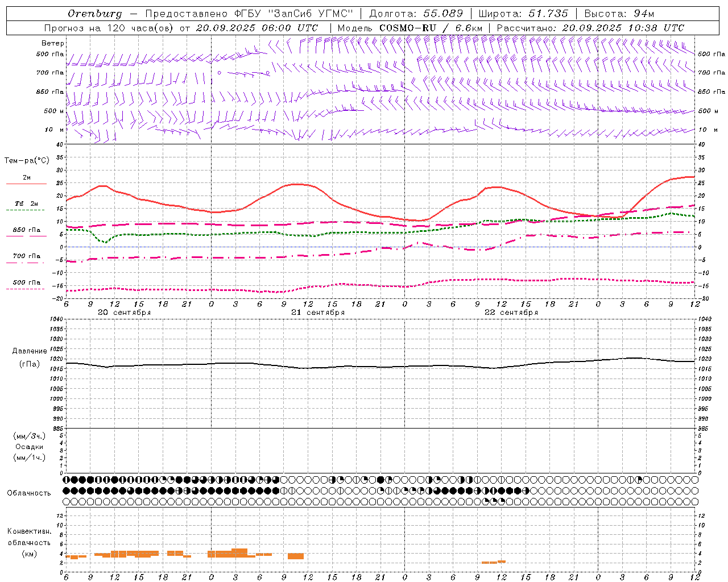Select the 'Прогноз на 120 часа(ов)' forecast header

point(110,28)
